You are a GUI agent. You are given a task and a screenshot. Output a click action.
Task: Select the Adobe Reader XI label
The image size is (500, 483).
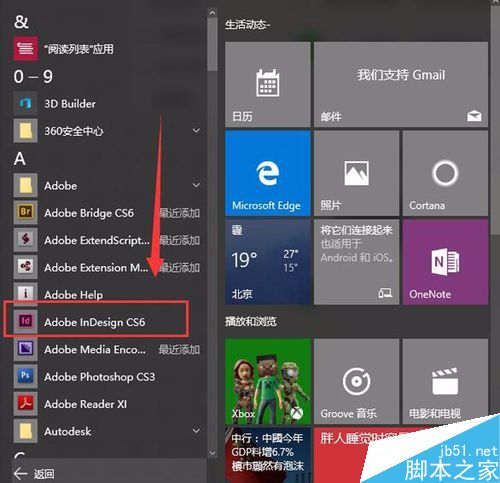[86, 404]
